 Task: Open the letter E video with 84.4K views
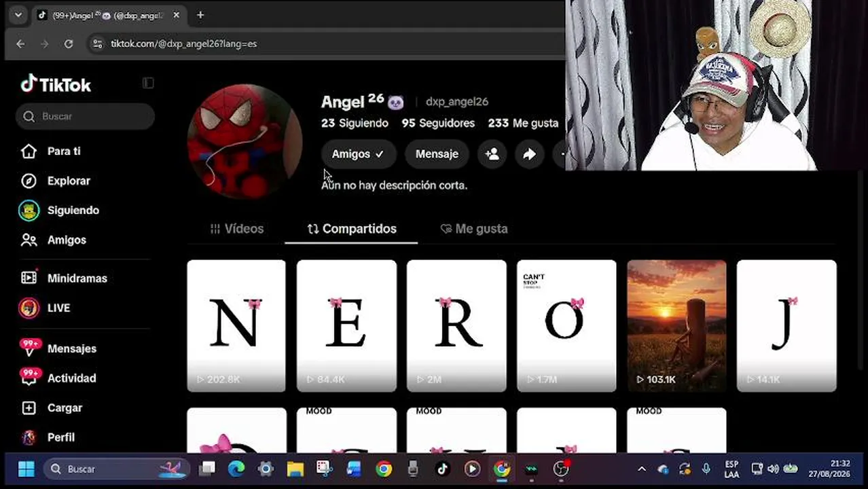pyautogui.click(x=346, y=326)
